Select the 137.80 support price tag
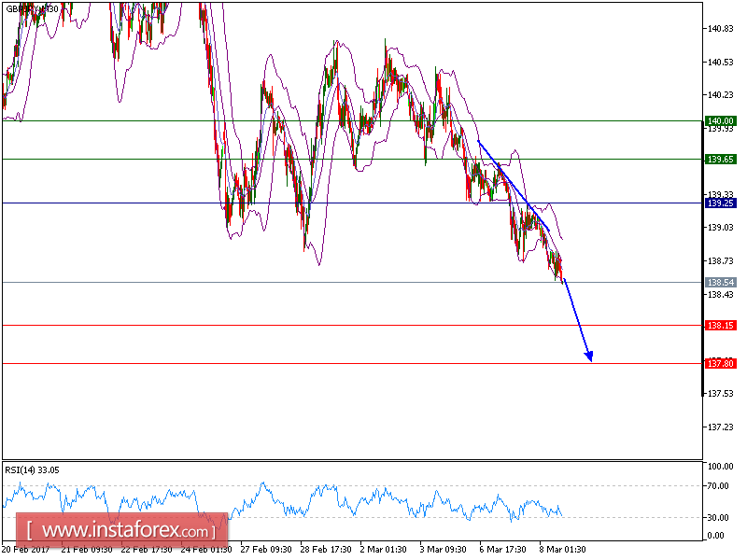This screenshot has height=560, width=747. coord(719,364)
